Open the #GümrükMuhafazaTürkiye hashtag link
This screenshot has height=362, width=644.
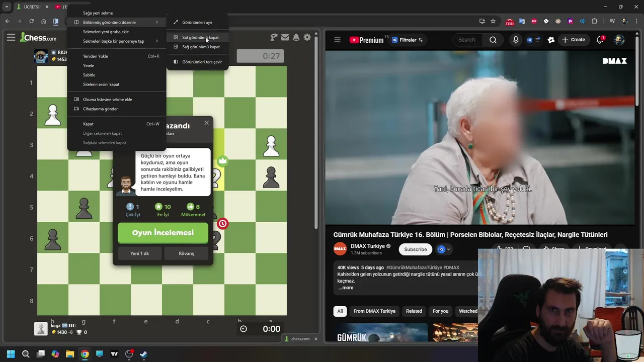[x=414, y=267]
